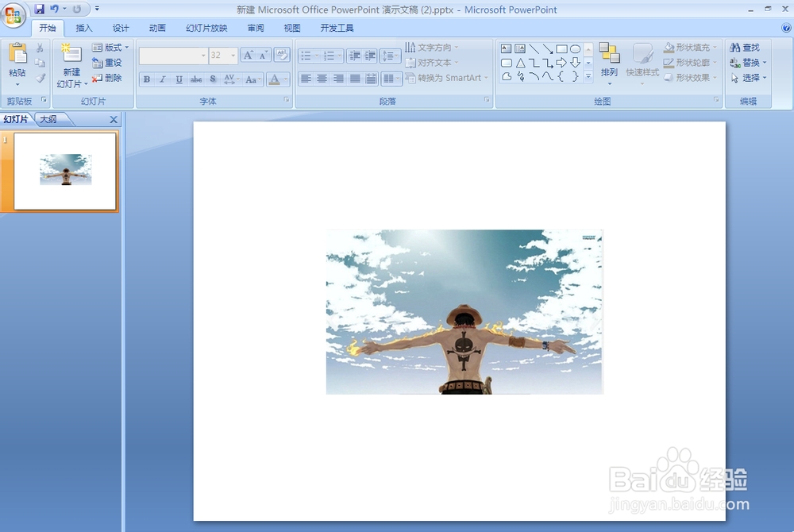Click the Office button logo
794x532 pixels.
pos(13,14)
